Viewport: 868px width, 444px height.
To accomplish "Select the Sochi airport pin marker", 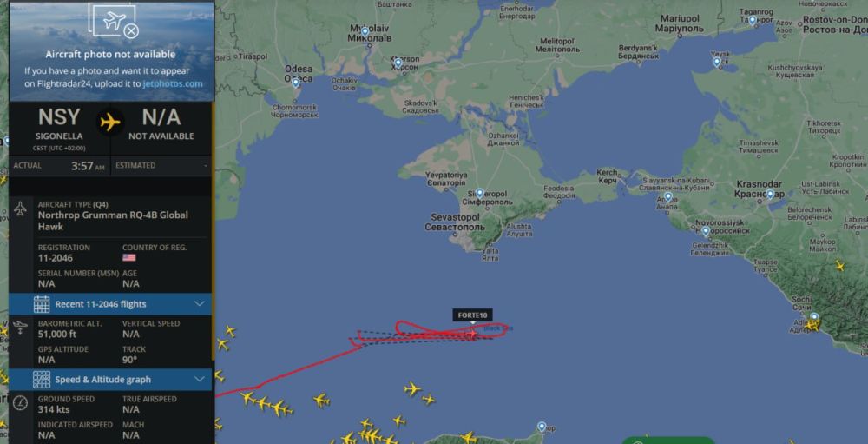I will click(x=814, y=318).
